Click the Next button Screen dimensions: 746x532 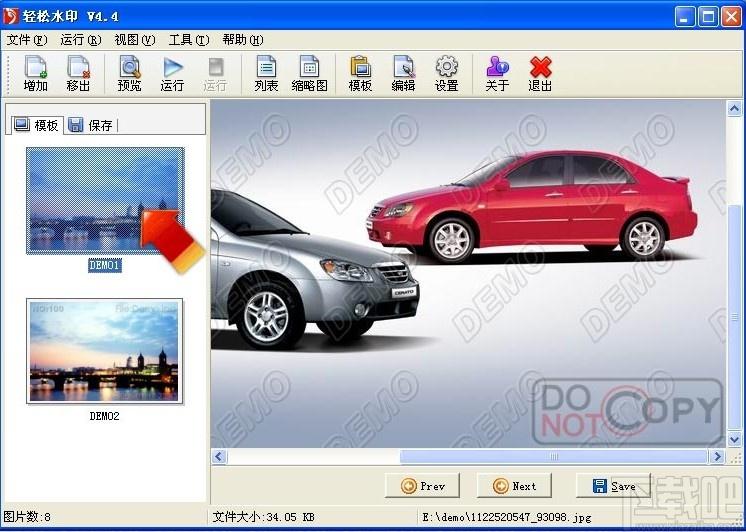(514, 486)
